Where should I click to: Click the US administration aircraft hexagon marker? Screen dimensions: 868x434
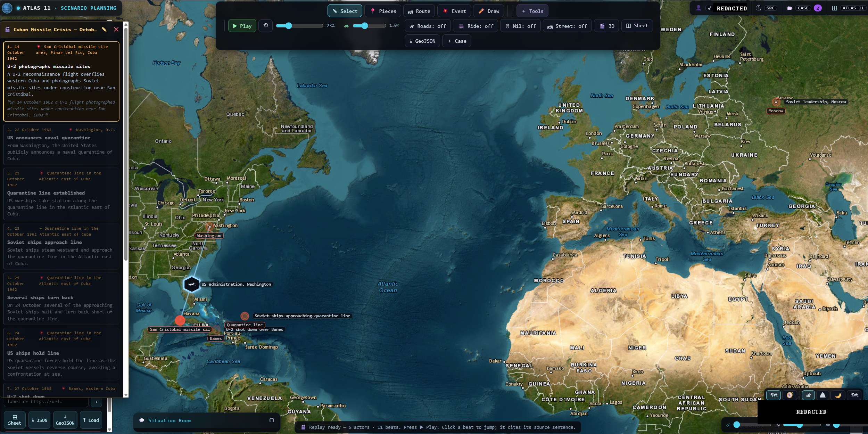click(x=191, y=284)
